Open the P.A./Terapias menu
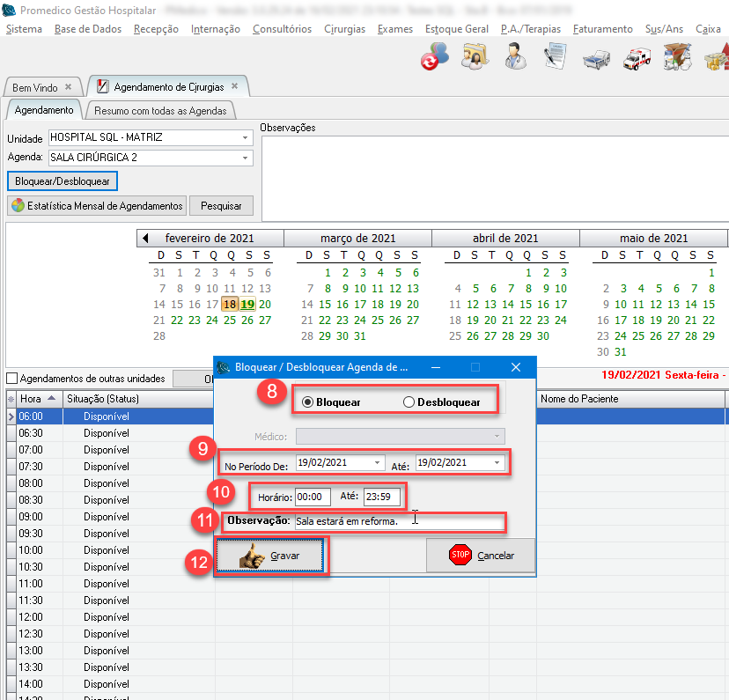This screenshot has width=729, height=700. (x=531, y=29)
